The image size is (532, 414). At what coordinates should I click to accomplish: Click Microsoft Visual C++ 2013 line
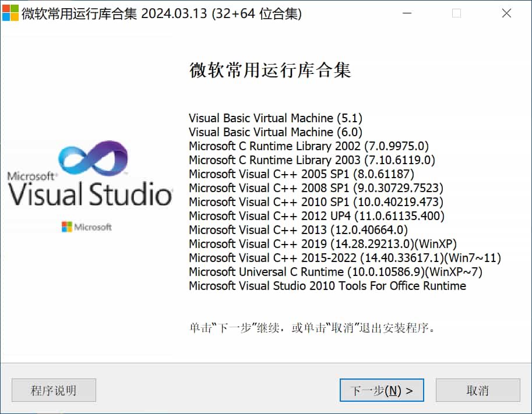(298, 229)
